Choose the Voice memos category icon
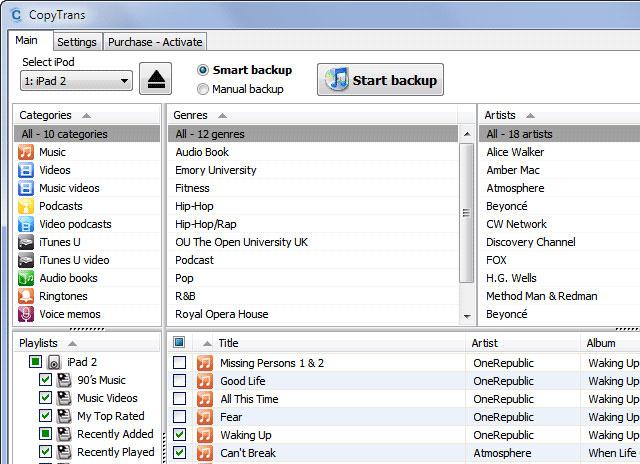640x464 pixels. [27, 314]
